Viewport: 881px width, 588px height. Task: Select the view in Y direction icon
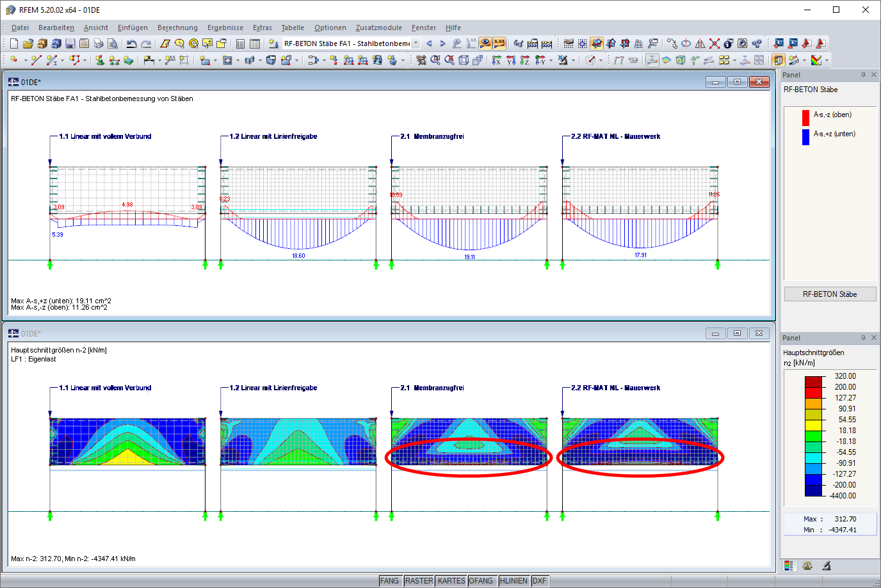510,60
